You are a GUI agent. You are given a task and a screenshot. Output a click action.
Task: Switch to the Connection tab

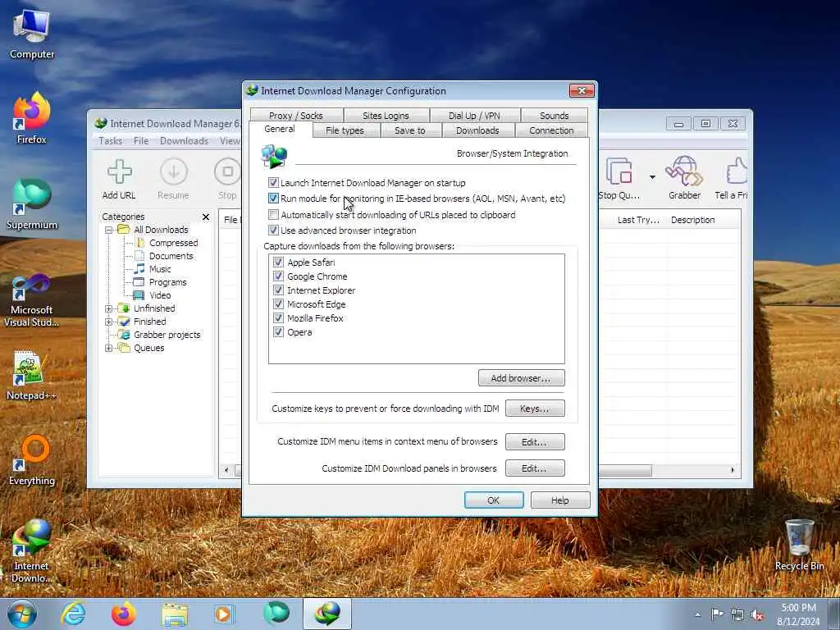click(x=551, y=130)
